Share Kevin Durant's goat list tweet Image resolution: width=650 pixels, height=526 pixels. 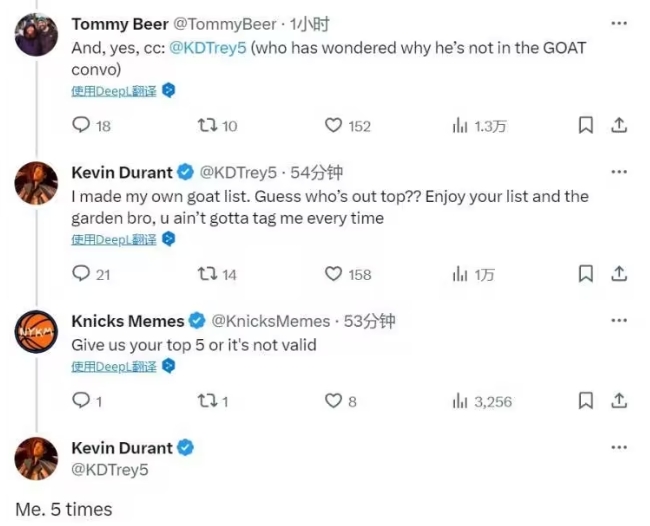pyautogui.click(x=619, y=273)
